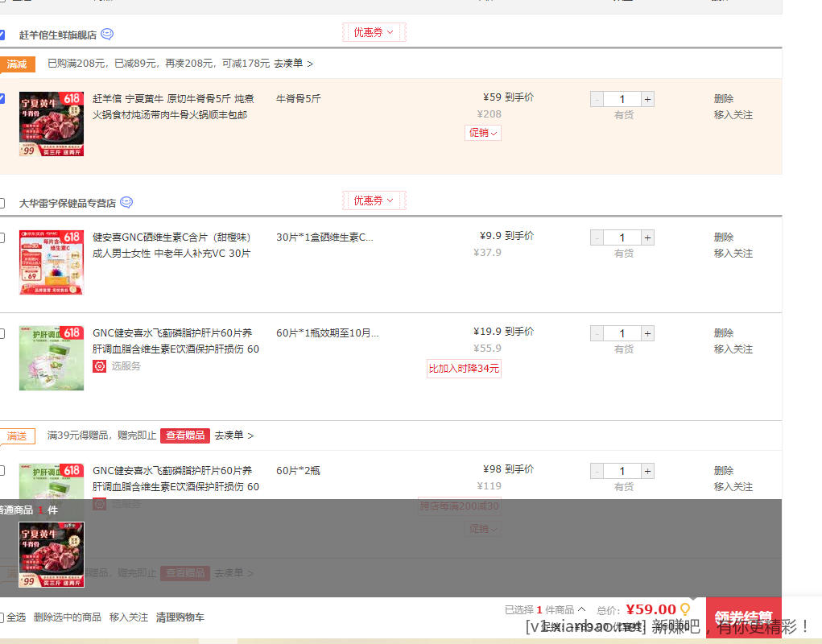Click 领券结算 checkout button
The height and width of the screenshot is (644, 822).
[x=743, y=617]
